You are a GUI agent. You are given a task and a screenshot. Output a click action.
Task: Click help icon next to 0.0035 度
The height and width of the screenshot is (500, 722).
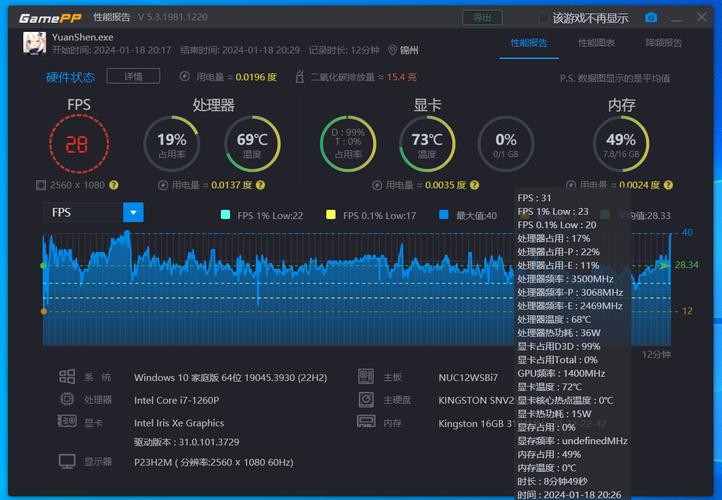tap(474, 185)
